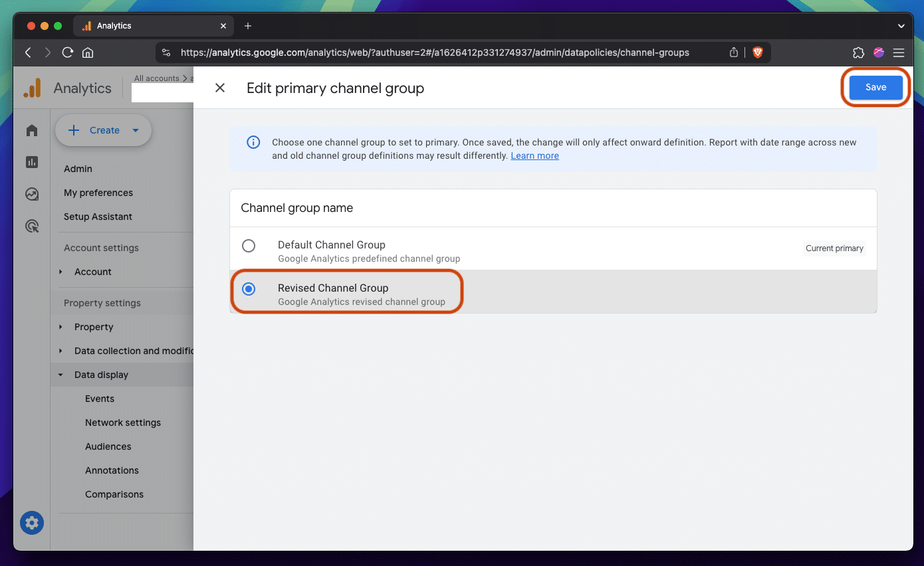Image resolution: width=924 pixels, height=566 pixels.
Task: Click the Edit primary channel group title
Action: tap(335, 88)
